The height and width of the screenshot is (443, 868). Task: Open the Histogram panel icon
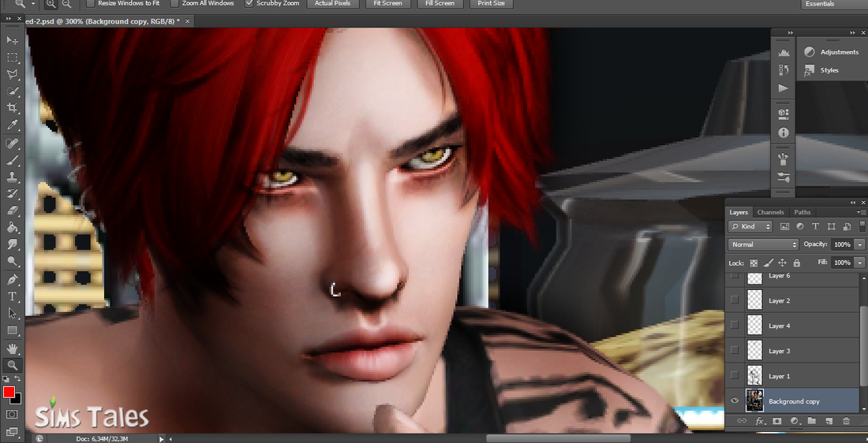pos(784,53)
